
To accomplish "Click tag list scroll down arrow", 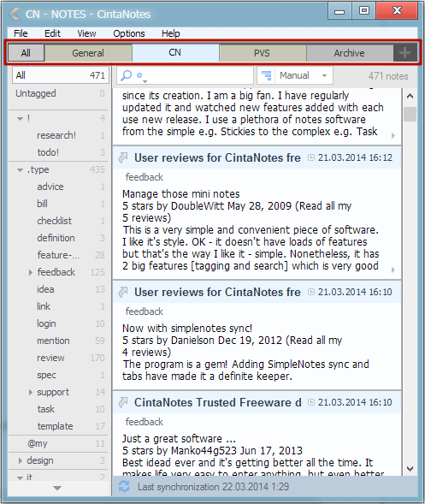I will point(57,488).
